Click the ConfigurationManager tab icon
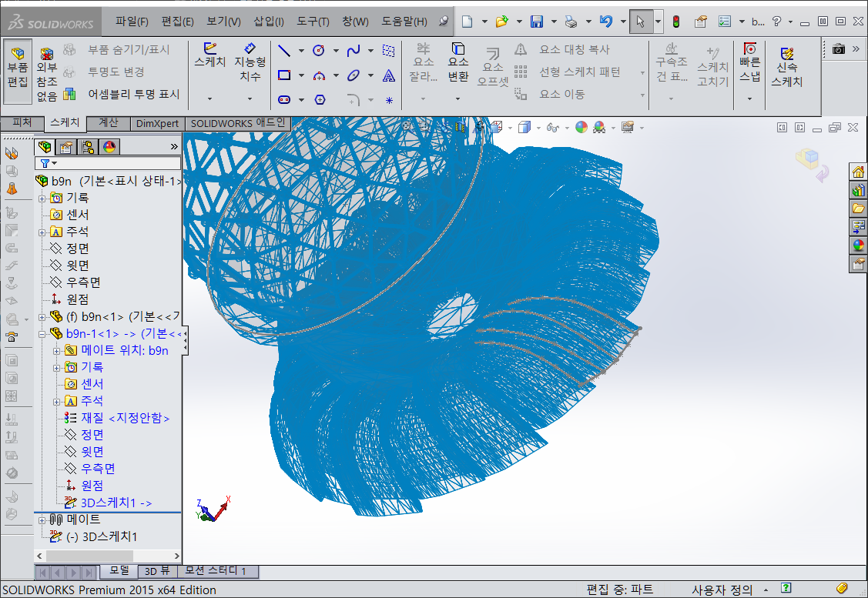The width and height of the screenshot is (868, 598). [88, 146]
